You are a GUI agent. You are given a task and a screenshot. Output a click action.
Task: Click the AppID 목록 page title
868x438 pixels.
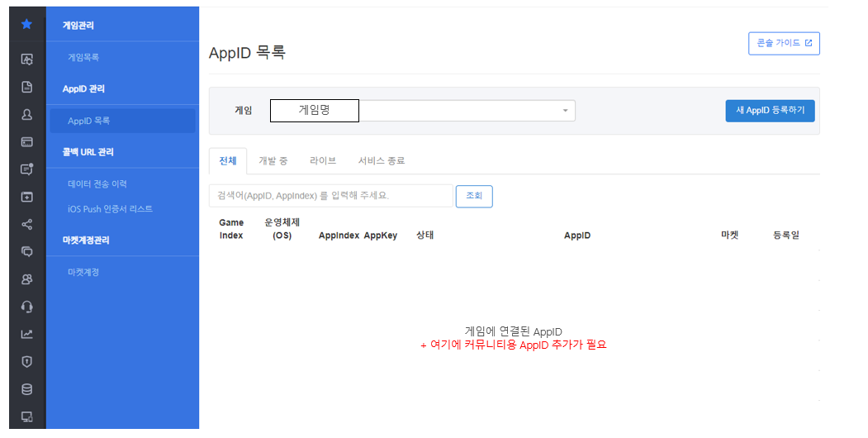(247, 53)
